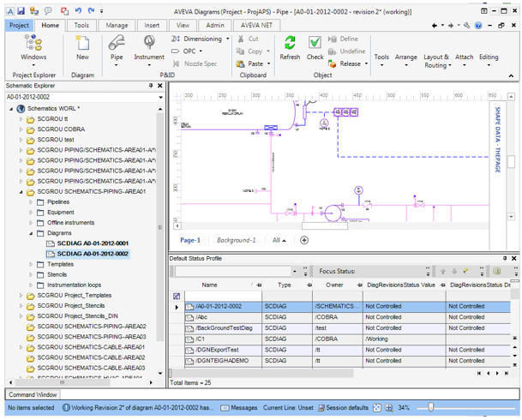The width and height of the screenshot is (522, 420).
Task: Expand the Pipelines folder
Action: coord(31,202)
